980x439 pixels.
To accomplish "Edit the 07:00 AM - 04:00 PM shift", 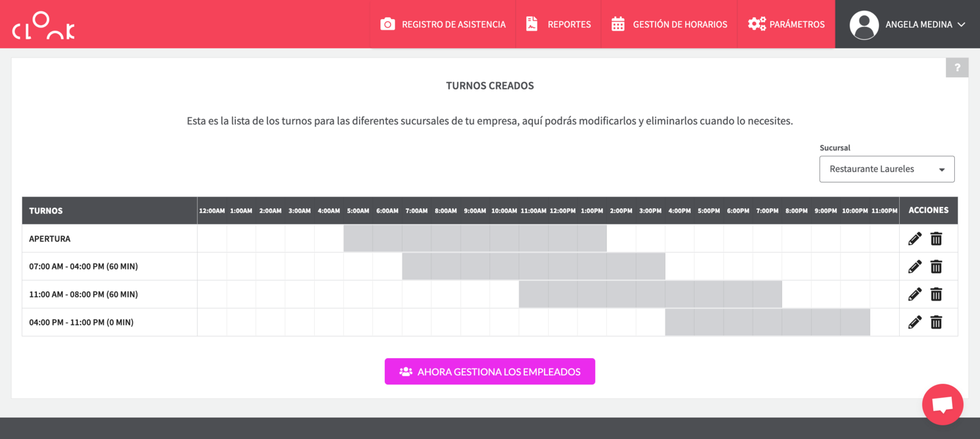I will [x=914, y=267].
